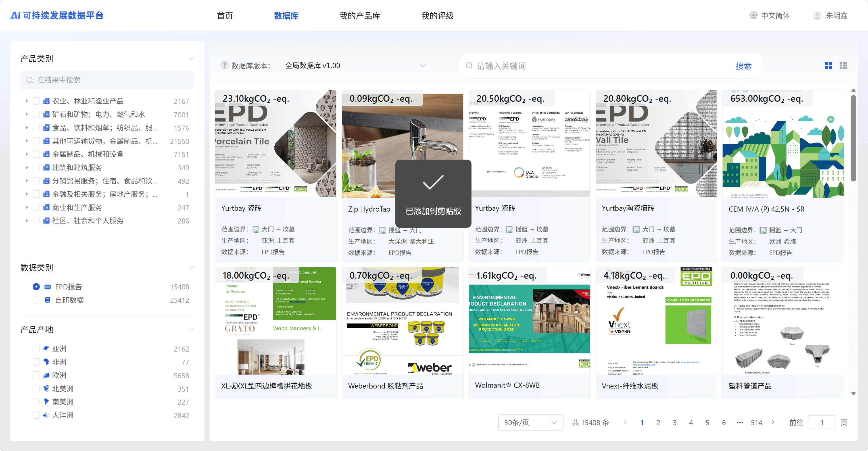Image resolution: width=868 pixels, height=451 pixels.
Task: Check the 大洋洲 region checkbox
Action: tap(36, 415)
